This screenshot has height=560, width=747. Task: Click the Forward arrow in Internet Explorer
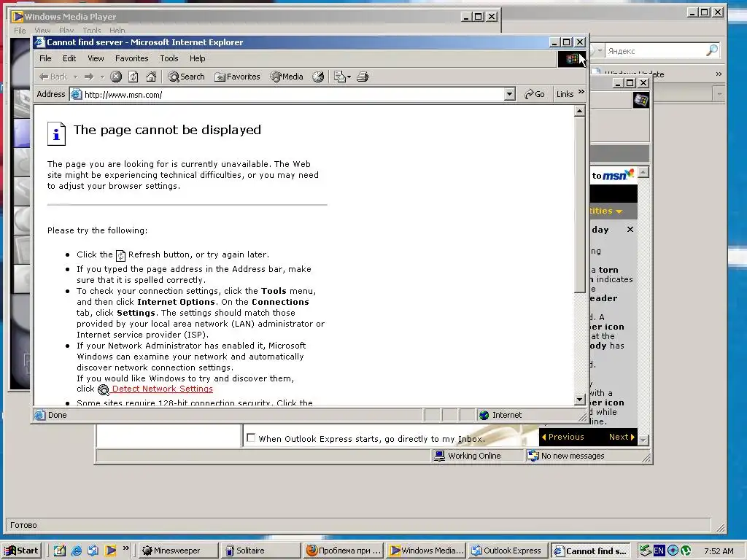tap(89, 77)
